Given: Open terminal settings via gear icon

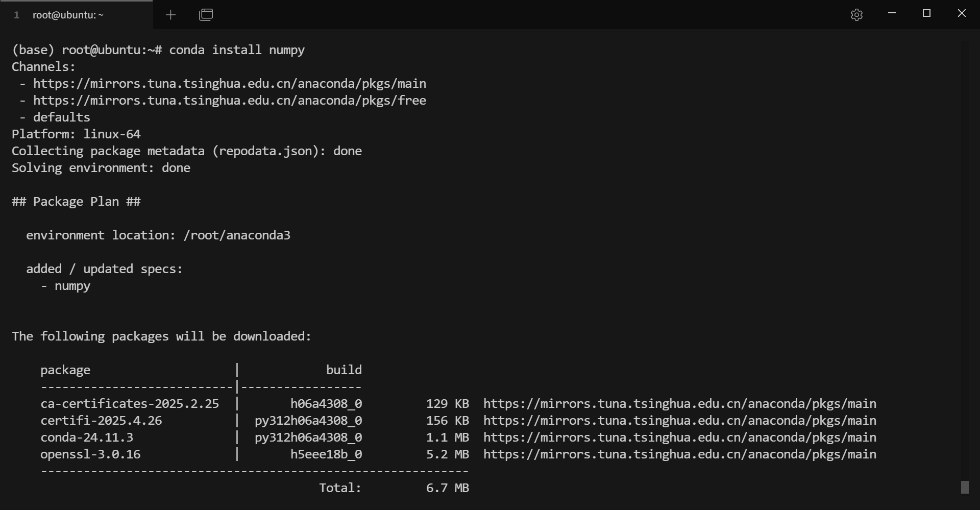Looking at the screenshot, I should 856,15.
